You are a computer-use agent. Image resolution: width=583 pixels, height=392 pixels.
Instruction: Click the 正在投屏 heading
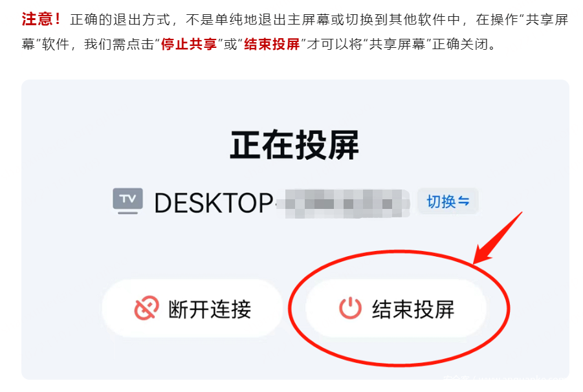[294, 145]
